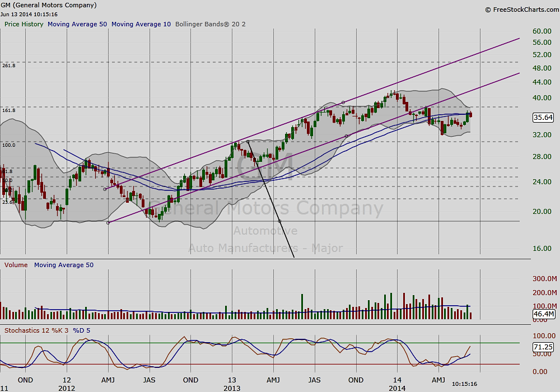Click the 16.00 price axis label
Viewport: 560px width, 392px height.
click(542, 249)
